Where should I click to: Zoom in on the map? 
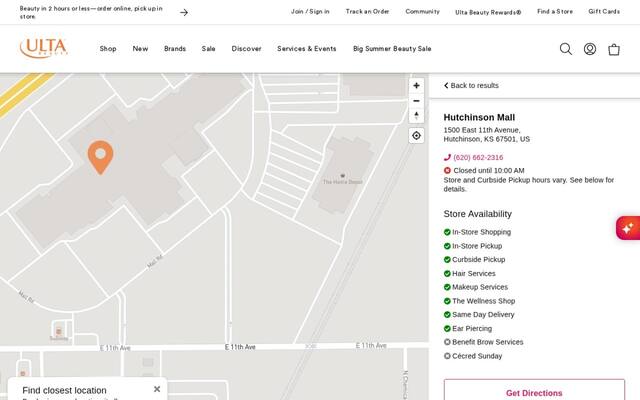coord(416,86)
